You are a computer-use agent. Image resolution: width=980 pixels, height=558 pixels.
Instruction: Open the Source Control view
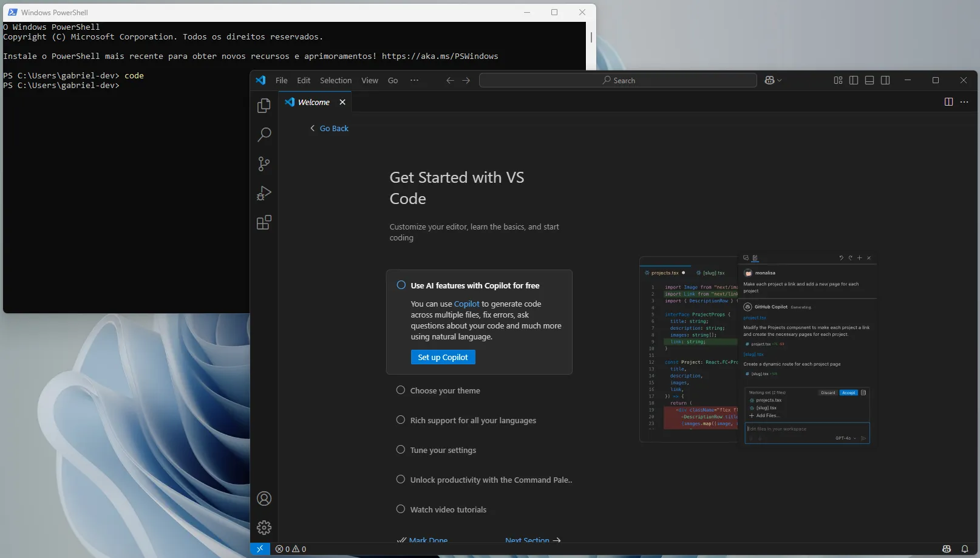(264, 163)
